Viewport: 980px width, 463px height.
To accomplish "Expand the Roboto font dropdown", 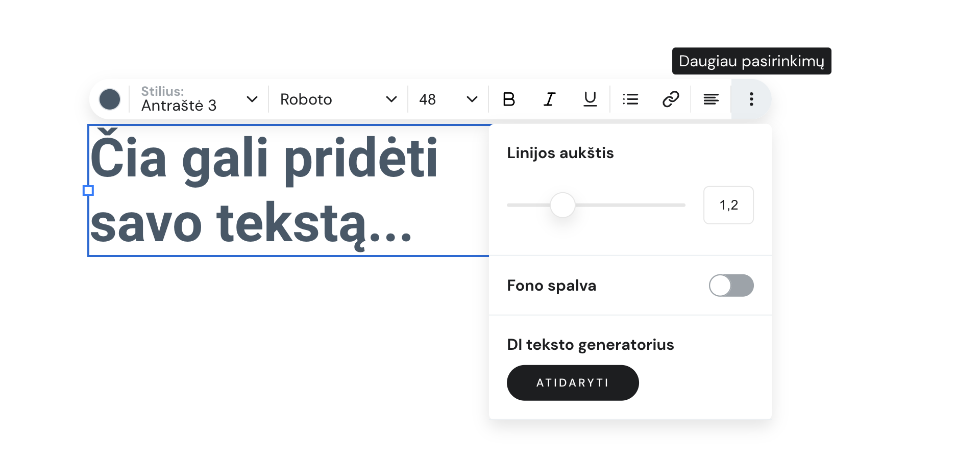I will tap(338, 99).
